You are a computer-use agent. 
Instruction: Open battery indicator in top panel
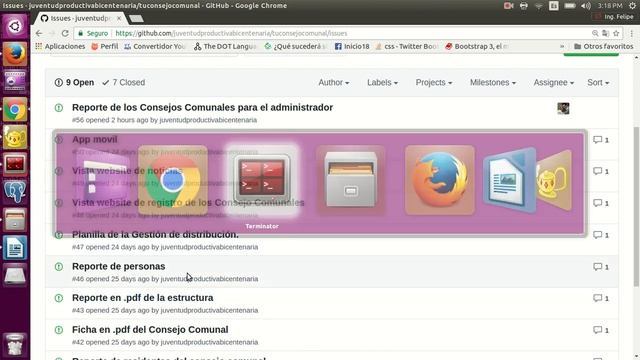(570, 6)
